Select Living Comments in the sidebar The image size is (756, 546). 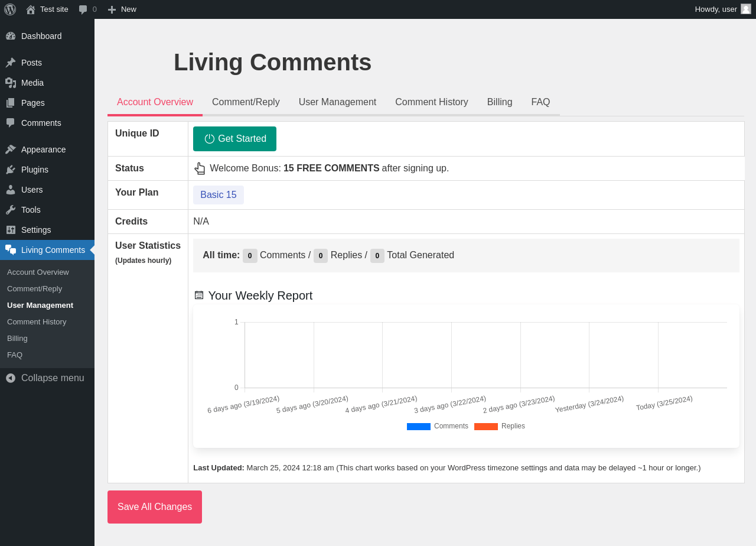[x=47, y=250]
